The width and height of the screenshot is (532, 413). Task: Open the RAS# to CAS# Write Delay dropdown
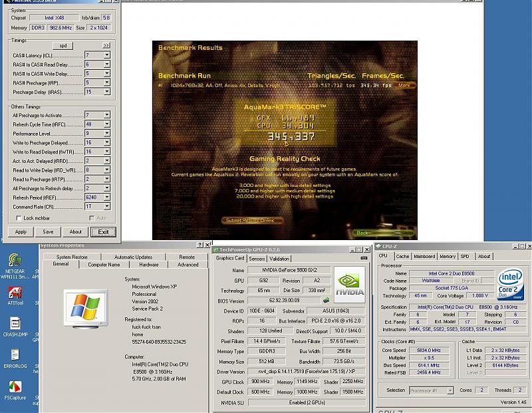107,74
